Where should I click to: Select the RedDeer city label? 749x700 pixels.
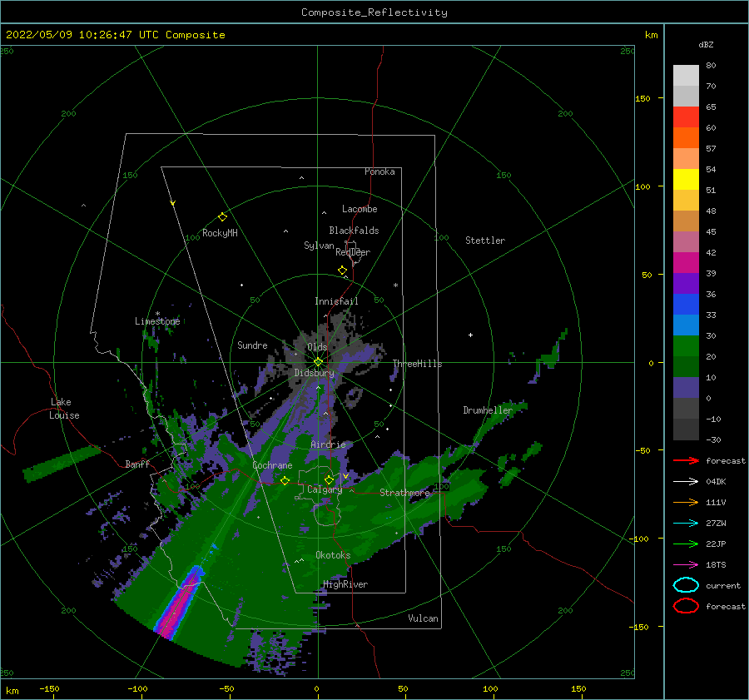click(x=353, y=252)
